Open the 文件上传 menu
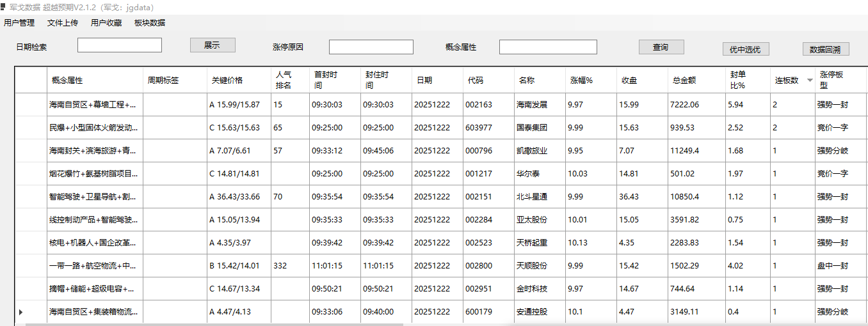The height and width of the screenshot is (326, 868). 63,22
